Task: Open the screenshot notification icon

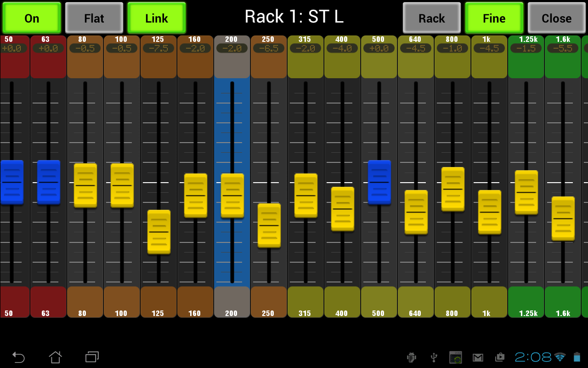Action: pyautogui.click(x=456, y=357)
